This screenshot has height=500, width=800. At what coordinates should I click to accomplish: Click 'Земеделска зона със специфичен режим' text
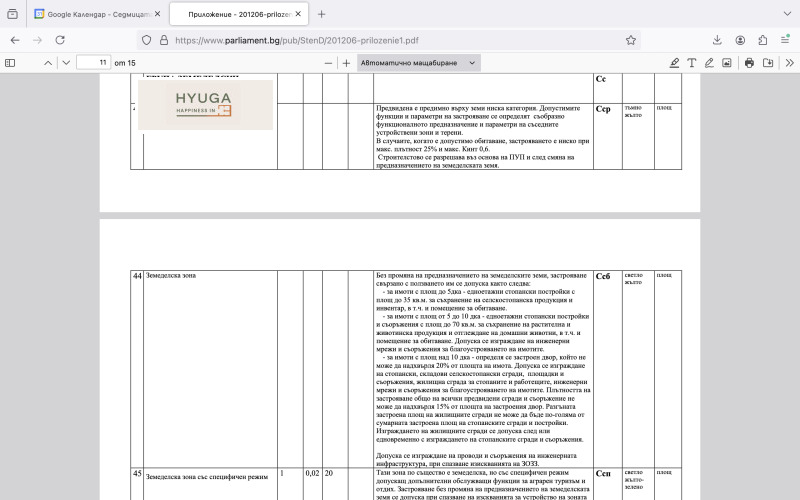(207, 477)
